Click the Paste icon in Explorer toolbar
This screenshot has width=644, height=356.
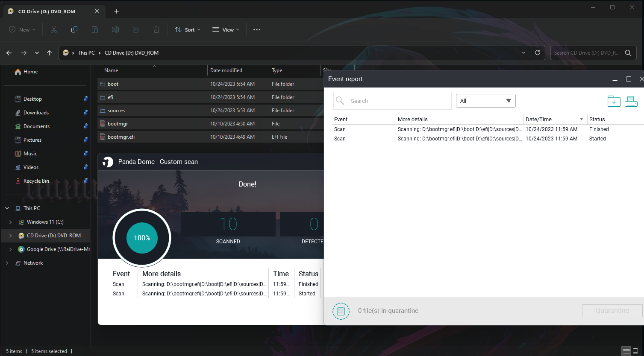pos(95,29)
